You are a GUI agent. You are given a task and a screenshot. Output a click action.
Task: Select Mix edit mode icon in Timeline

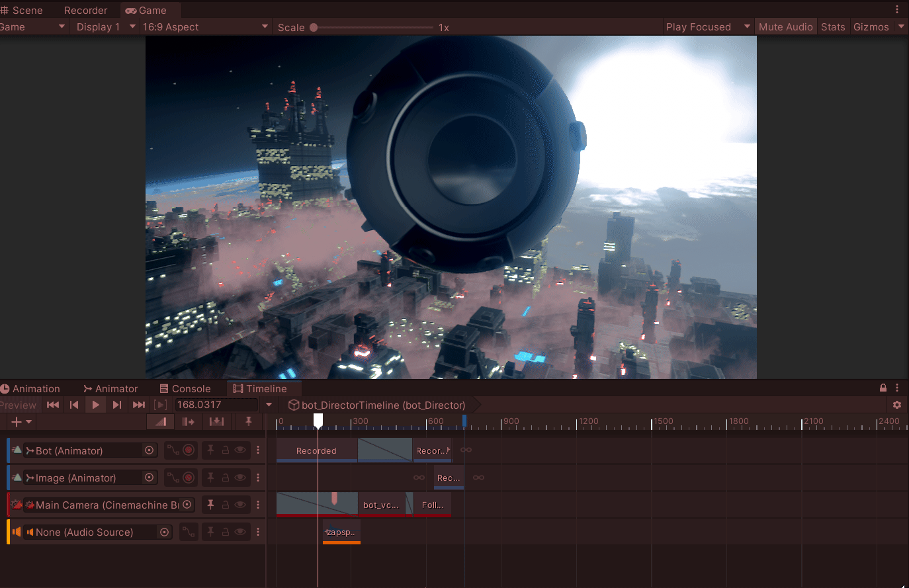point(161,421)
